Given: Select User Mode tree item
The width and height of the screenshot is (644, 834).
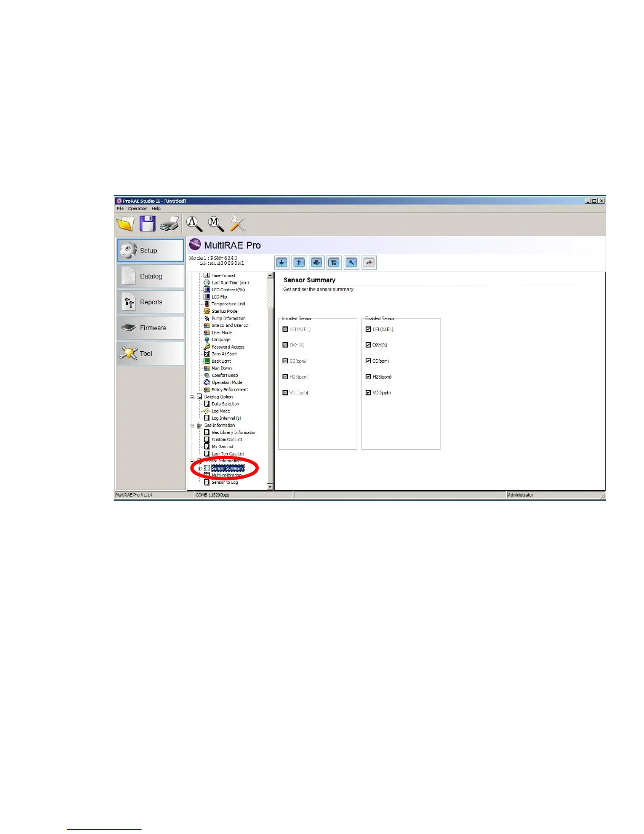Looking at the screenshot, I should click(222, 333).
